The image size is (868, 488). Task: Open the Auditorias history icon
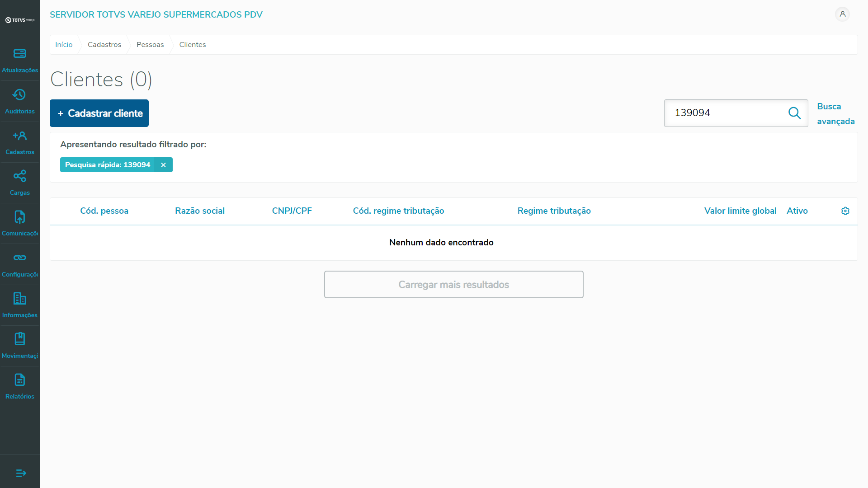point(19,95)
